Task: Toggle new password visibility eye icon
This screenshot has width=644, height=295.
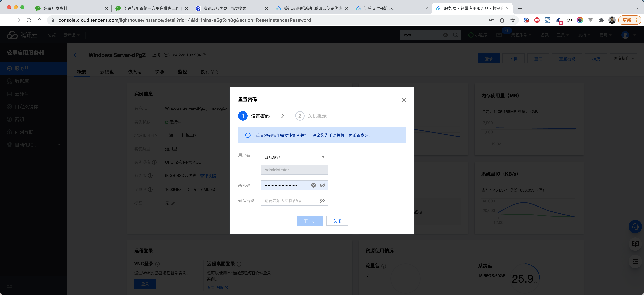Action: point(322,185)
